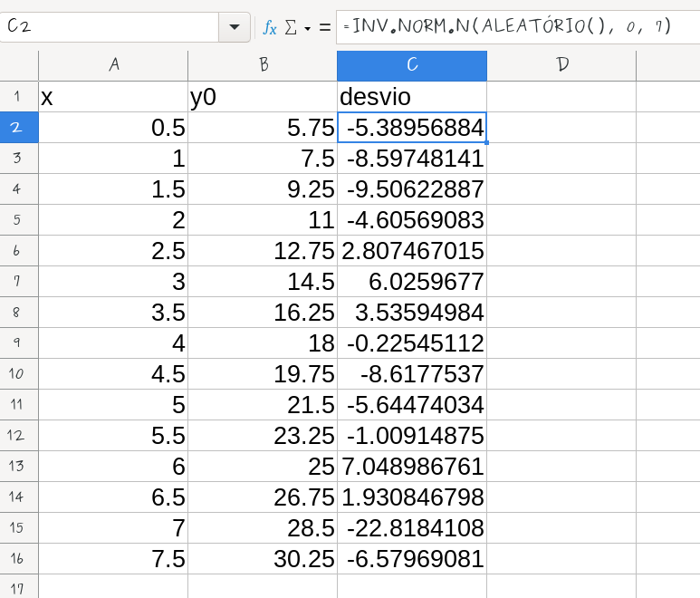The width and height of the screenshot is (700, 598).
Task: Select cell containing -22.8184108
Action: click(x=411, y=528)
